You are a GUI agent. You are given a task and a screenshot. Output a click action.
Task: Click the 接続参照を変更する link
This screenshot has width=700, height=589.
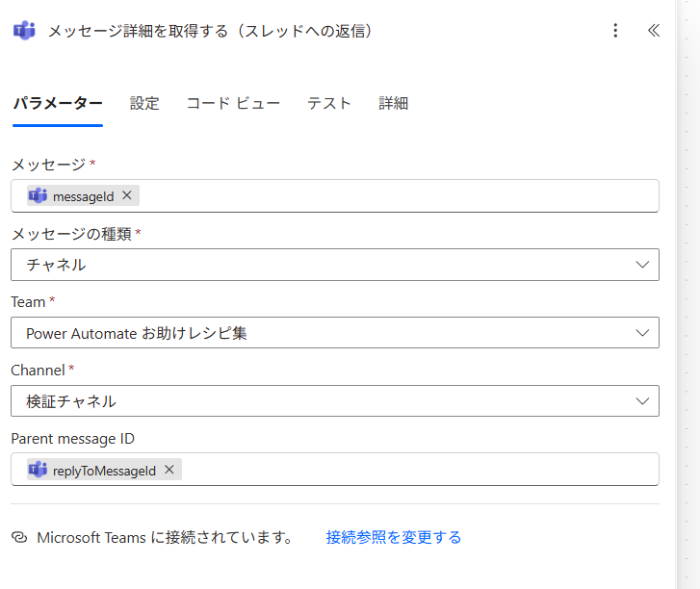pos(393,537)
